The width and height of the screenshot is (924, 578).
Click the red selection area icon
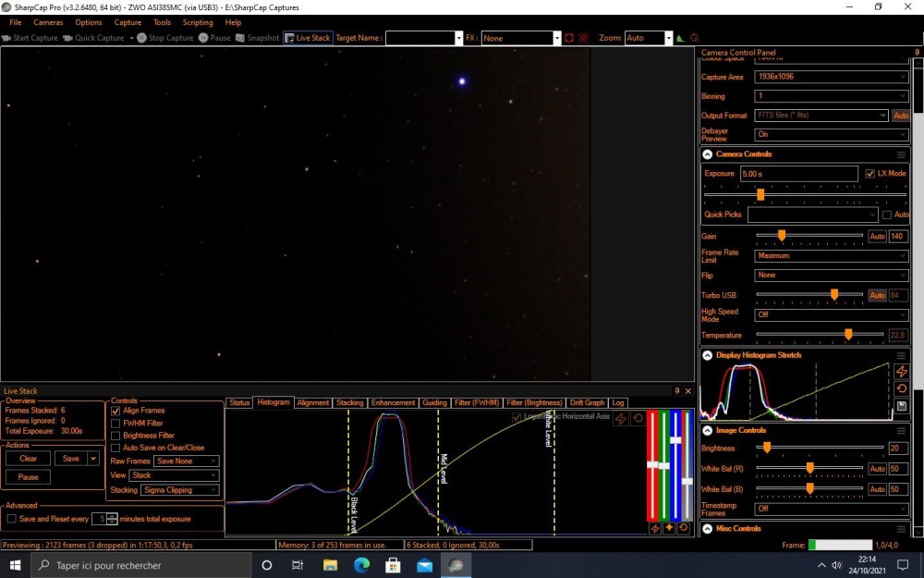point(568,38)
